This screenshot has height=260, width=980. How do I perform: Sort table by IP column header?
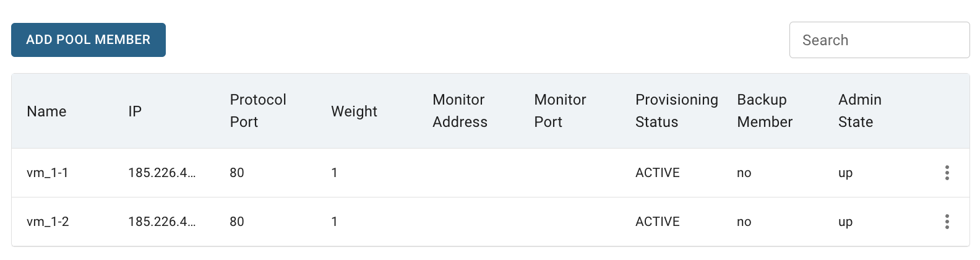pyautogui.click(x=135, y=111)
